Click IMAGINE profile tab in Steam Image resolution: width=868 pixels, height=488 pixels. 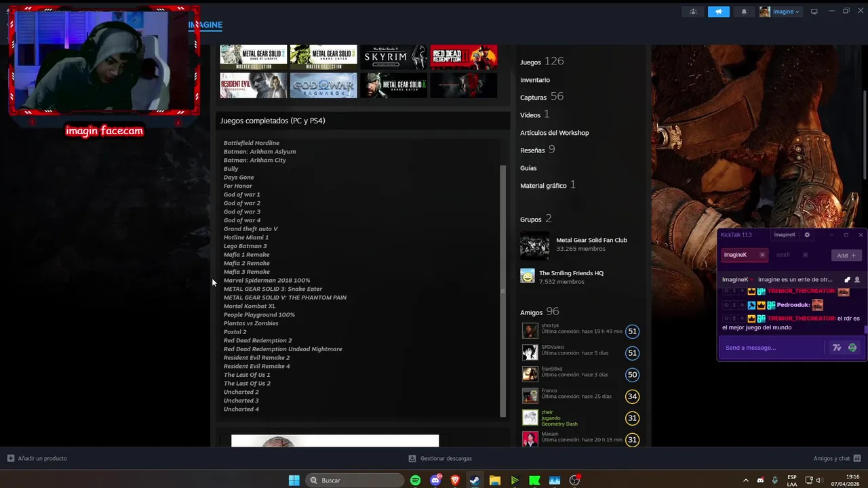coord(205,25)
